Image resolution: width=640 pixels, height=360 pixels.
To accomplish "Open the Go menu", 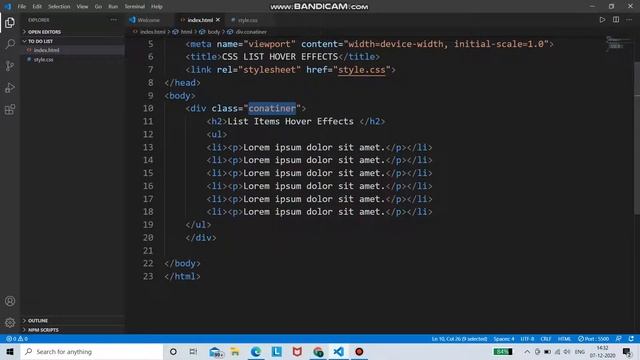I will tap(98, 6).
